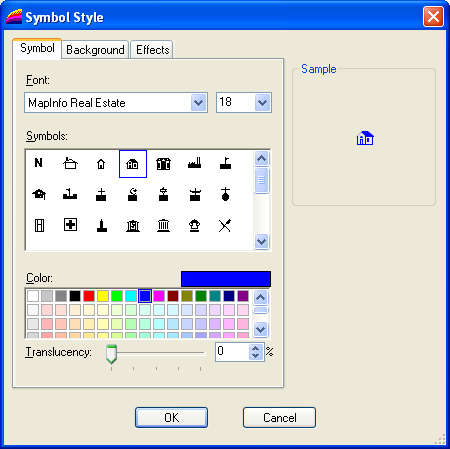Click the Translucency slider handle
The height and width of the screenshot is (449, 450).
[x=111, y=354]
